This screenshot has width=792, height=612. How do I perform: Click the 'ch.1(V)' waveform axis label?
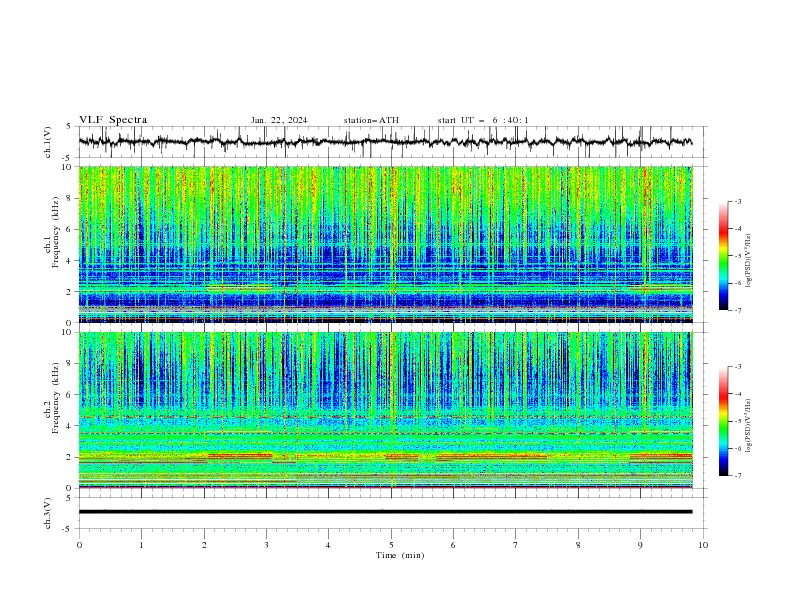click(48, 142)
